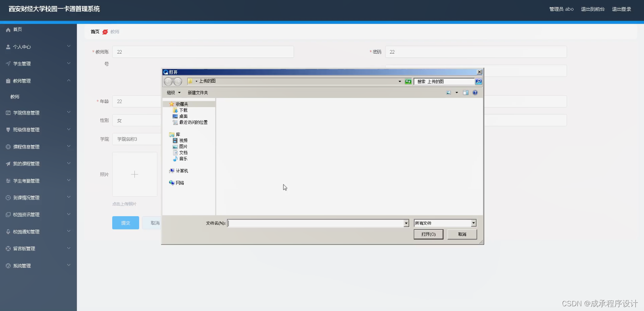Click the Back arrow in the Open dialog
Image resolution: width=644 pixels, height=311 pixels.
coord(168,81)
